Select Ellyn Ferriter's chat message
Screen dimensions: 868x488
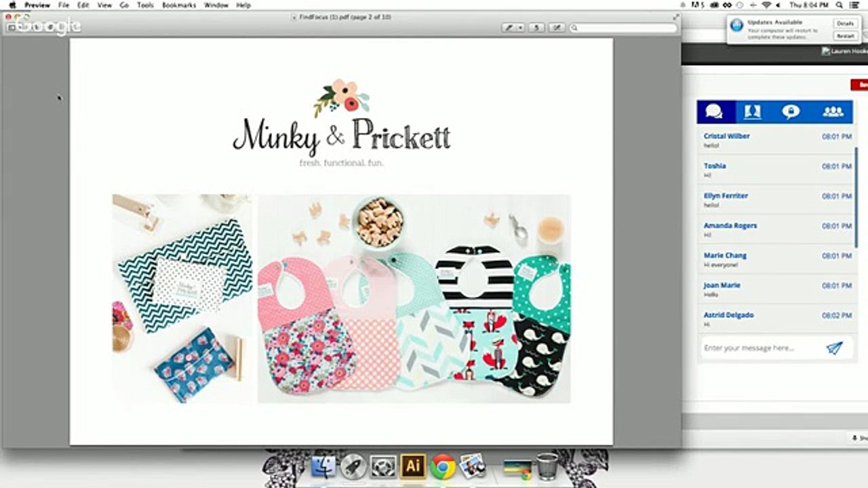tap(777, 200)
